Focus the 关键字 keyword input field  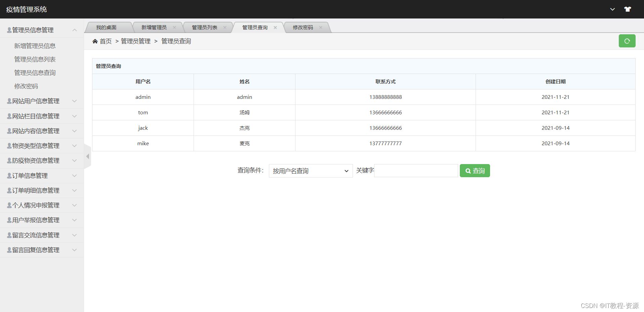[416, 170]
